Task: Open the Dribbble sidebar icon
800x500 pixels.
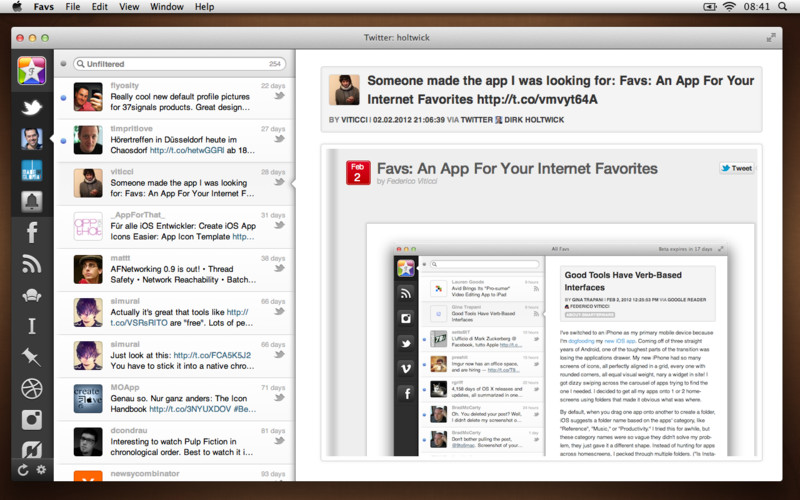Action: 32,389
